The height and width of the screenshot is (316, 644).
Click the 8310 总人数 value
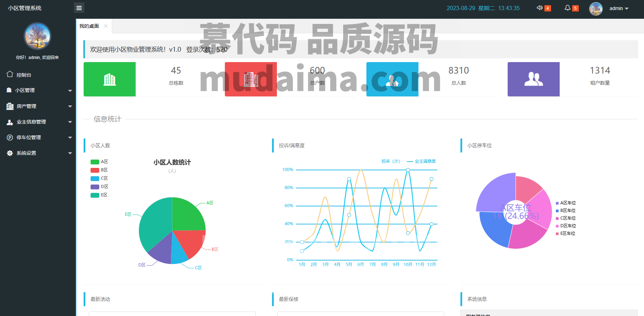459,70
